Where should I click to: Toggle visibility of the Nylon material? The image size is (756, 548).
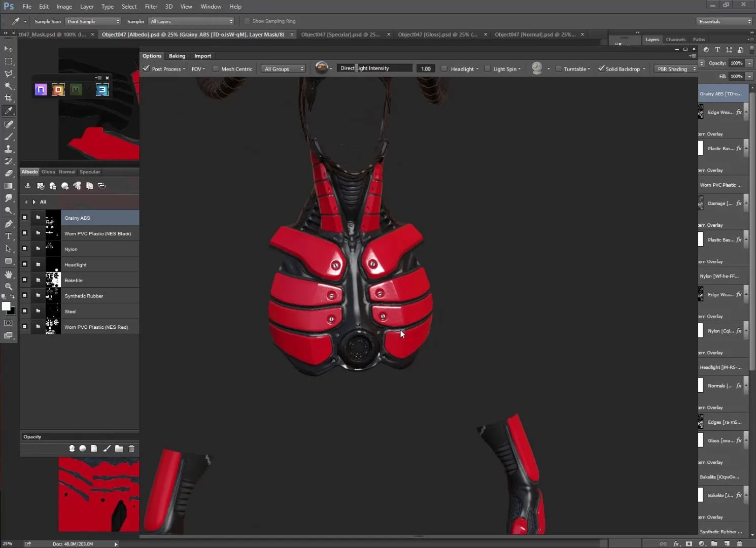point(24,249)
